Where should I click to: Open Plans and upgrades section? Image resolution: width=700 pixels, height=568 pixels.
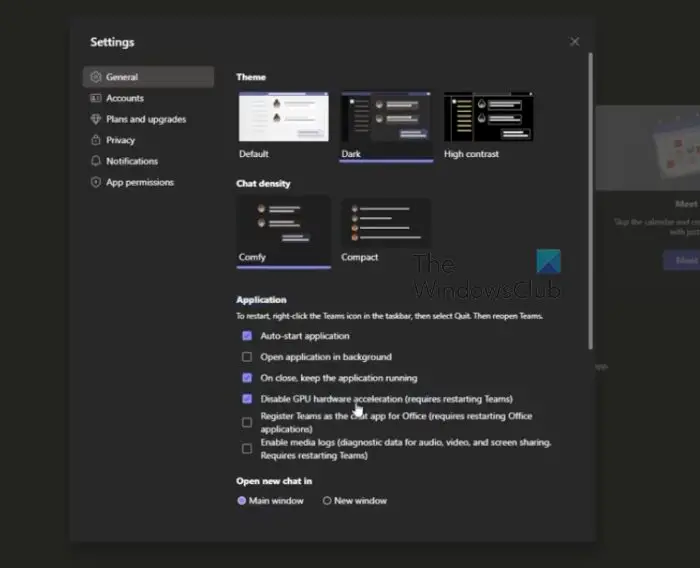tap(148, 119)
